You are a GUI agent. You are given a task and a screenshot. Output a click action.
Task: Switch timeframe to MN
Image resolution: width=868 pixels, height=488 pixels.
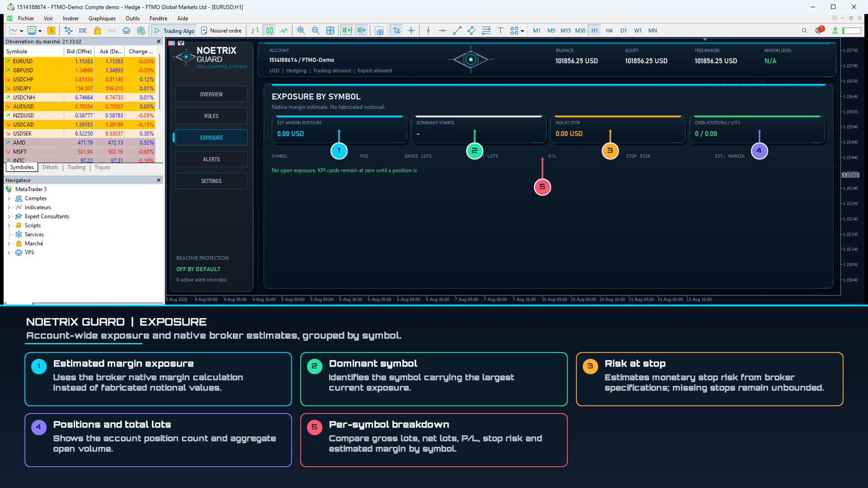[652, 31]
